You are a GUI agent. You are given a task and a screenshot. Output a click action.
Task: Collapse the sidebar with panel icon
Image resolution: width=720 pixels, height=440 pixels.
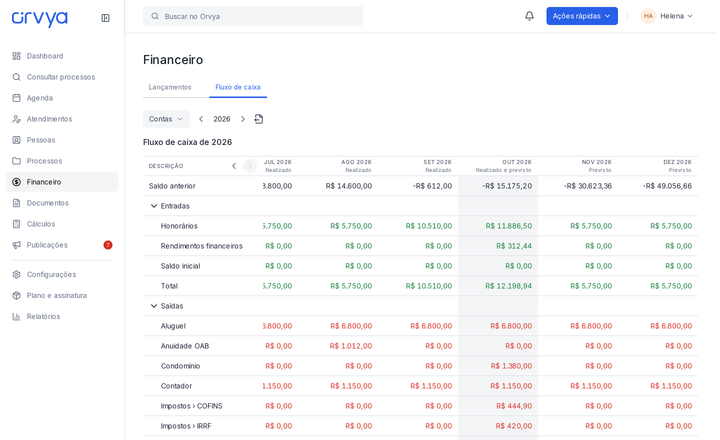105,18
